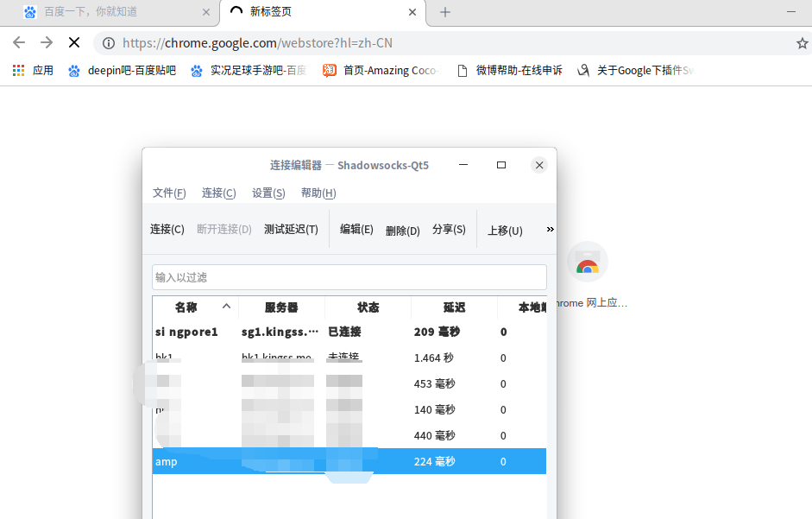The height and width of the screenshot is (519, 812).
Task: Open a new tab with plus button
Action: [x=445, y=12]
